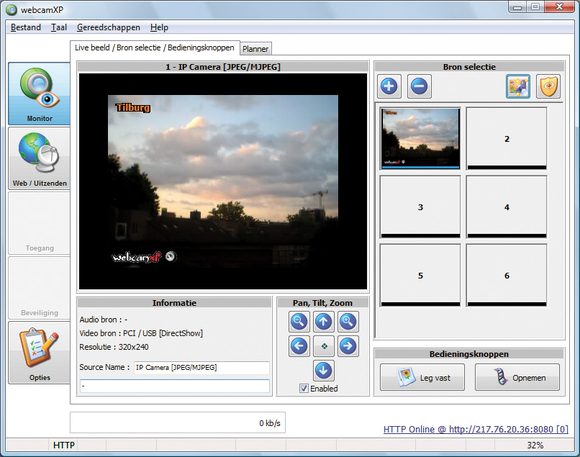Click the webcamXP title bar app icon

(11, 10)
